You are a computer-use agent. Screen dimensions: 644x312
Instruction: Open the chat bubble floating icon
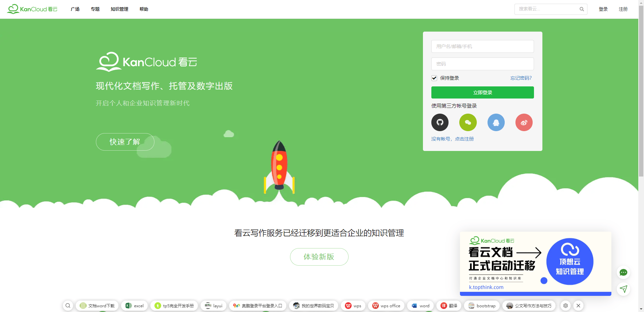623,272
